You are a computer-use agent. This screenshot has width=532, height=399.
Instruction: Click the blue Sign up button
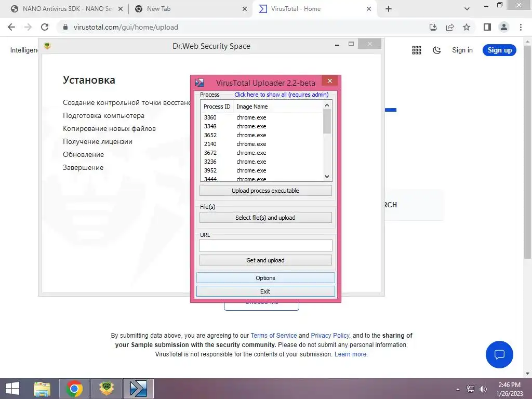[x=499, y=50]
